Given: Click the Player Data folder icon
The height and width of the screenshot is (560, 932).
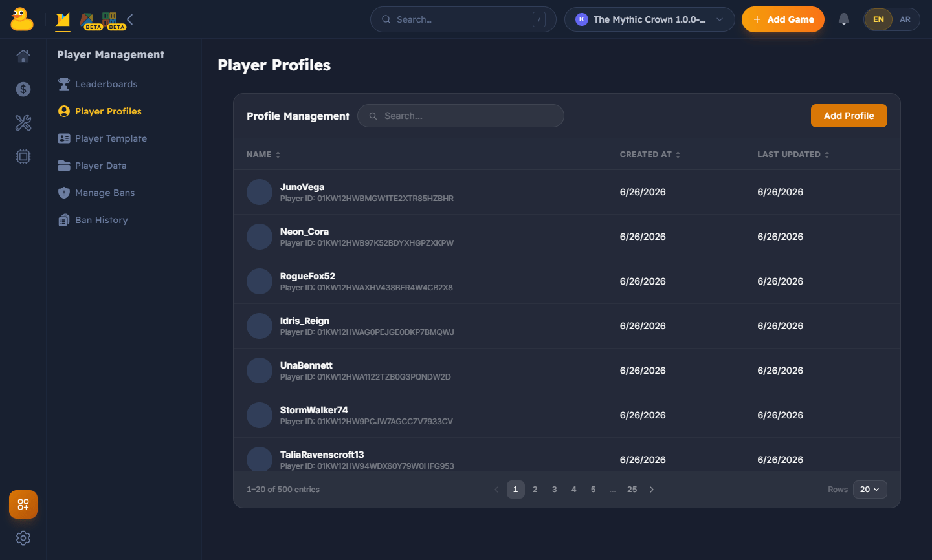Looking at the screenshot, I should pos(64,166).
